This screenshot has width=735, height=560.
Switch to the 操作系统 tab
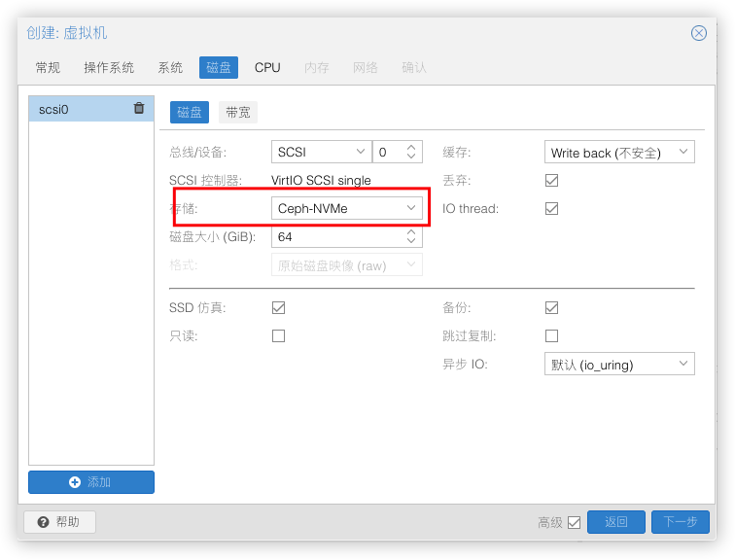(109, 67)
